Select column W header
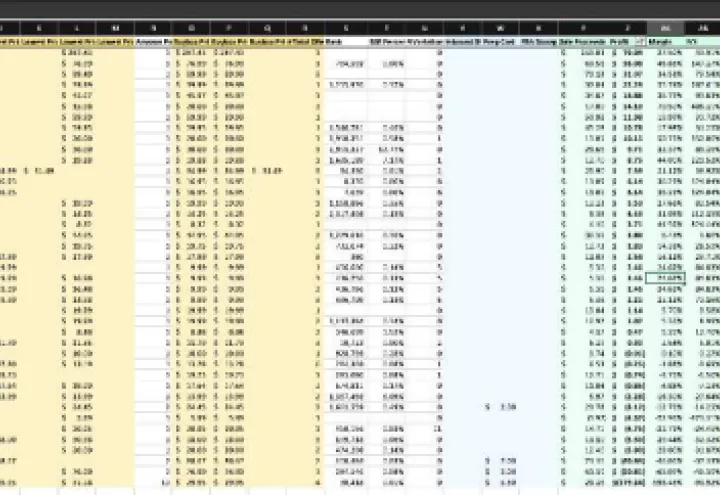 (501, 28)
